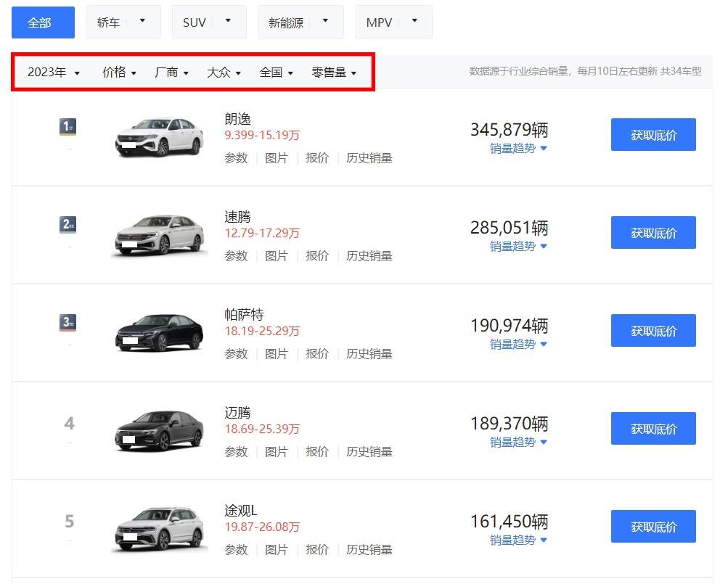View 报价 for 途观L

pos(317,550)
